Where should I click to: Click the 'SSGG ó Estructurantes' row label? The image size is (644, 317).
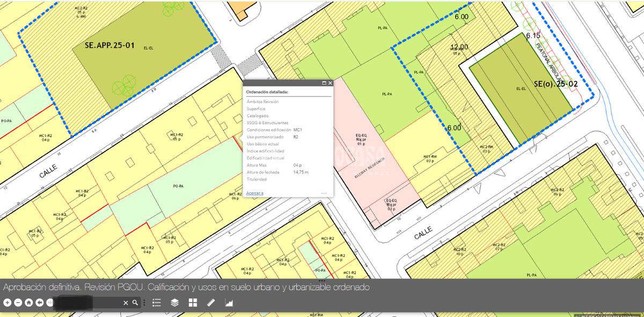click(267, 123)
